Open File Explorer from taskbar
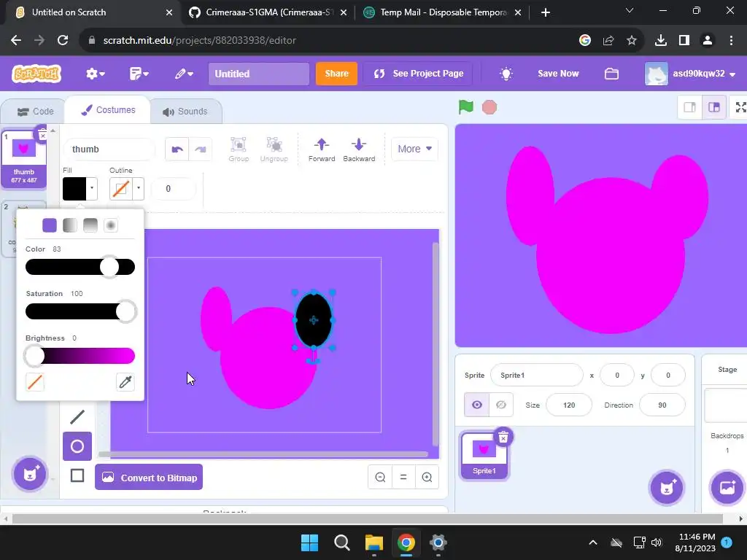Image resolution: width=747 pixels, height=560 pixels. point(374,542)
